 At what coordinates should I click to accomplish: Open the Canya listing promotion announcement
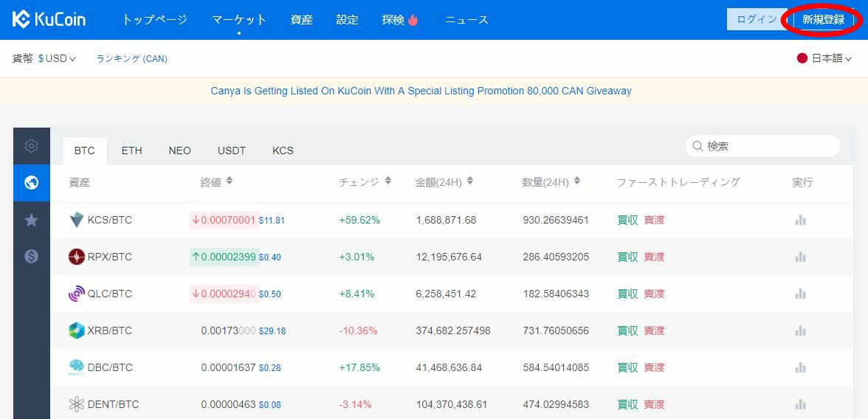click(x=421, y=91)
